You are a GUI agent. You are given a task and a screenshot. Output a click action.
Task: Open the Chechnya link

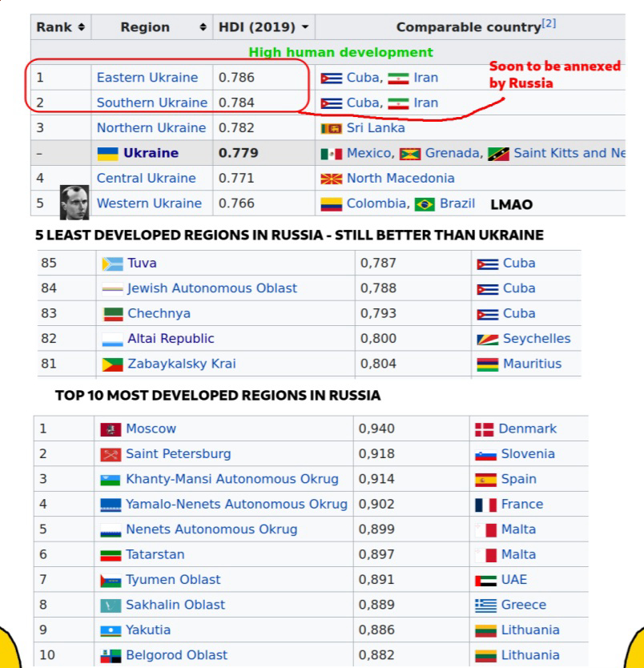click(159, 313)
